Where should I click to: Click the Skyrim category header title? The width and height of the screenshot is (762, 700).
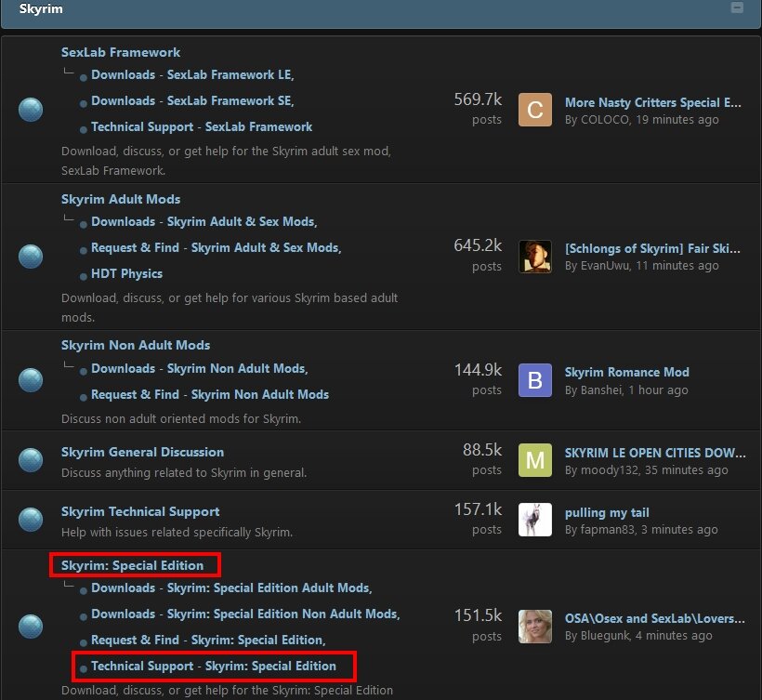[x=41, y=8]
